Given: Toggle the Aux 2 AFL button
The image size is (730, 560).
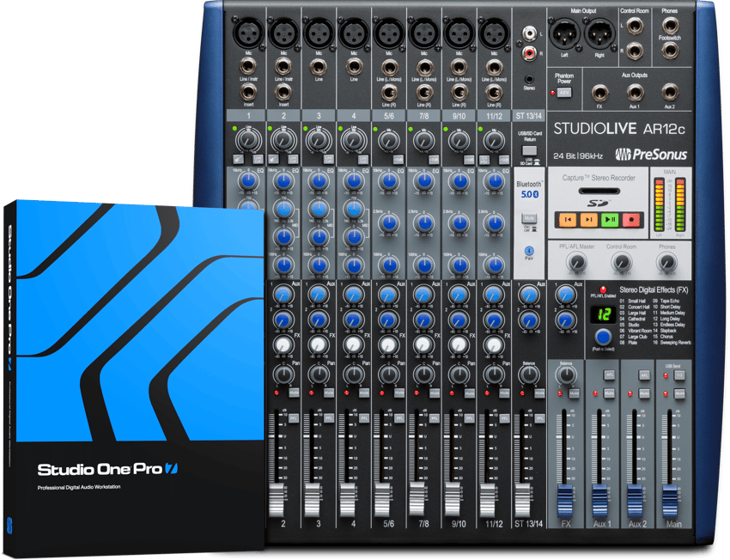Looking at the screenshot, I should click(644, 375).
